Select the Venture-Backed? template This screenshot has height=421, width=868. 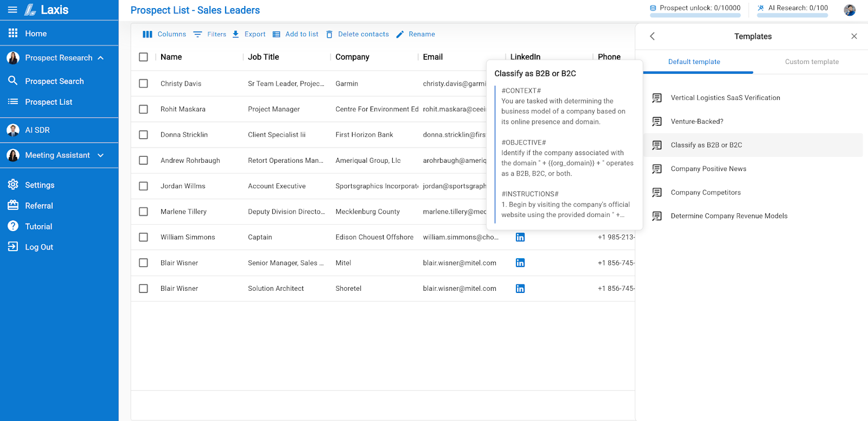697,122
